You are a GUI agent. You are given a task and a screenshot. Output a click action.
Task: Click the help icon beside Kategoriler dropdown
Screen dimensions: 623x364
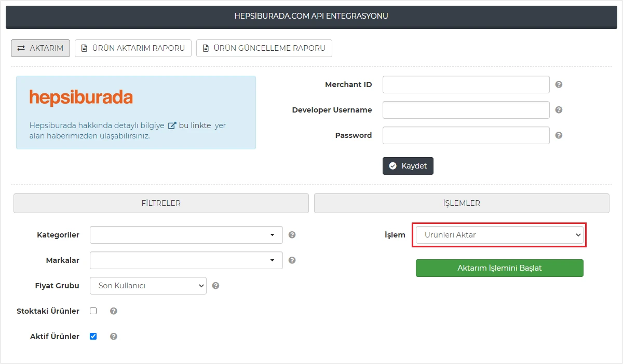(x=292, y=235)
